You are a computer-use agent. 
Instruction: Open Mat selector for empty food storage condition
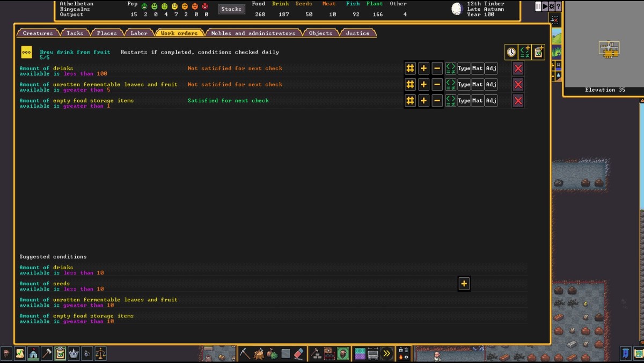[477, 101]
